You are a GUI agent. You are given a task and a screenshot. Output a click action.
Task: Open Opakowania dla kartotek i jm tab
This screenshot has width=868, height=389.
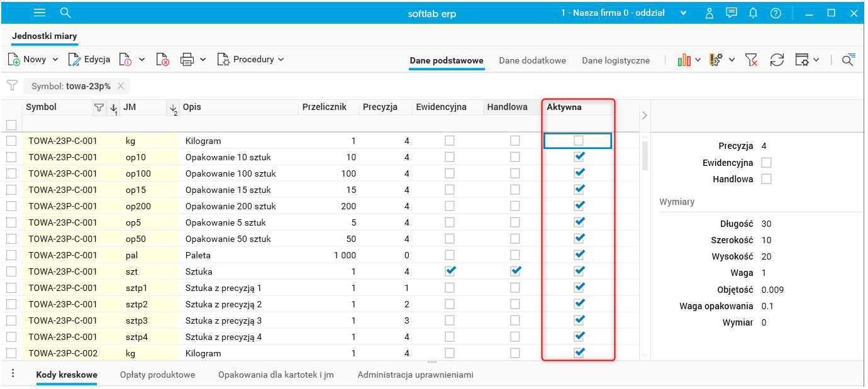pyautogui.click(x=276, y=375)
